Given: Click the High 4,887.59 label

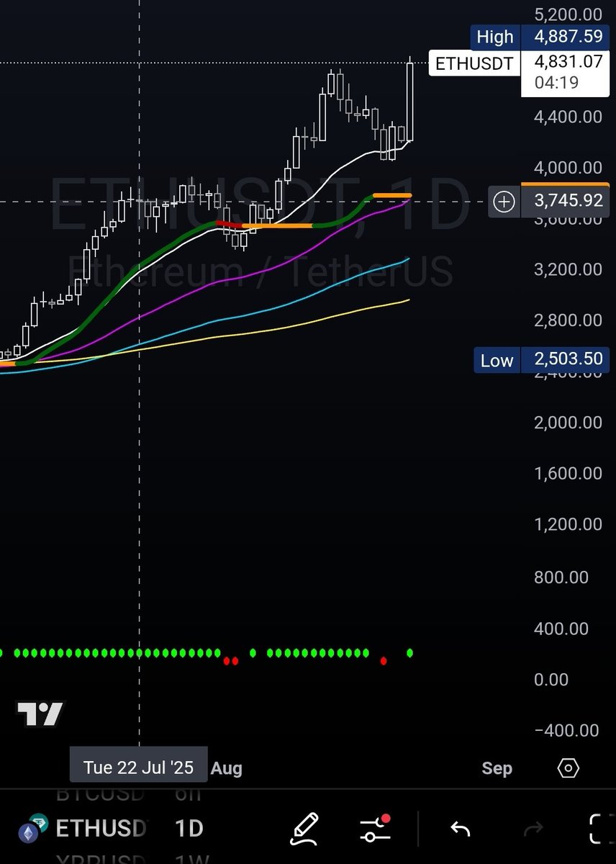Looking at the screenshot, I should (x=540, y=37).
